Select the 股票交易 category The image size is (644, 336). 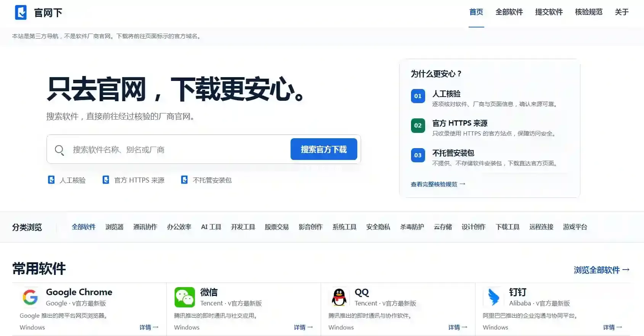(277, 227)
